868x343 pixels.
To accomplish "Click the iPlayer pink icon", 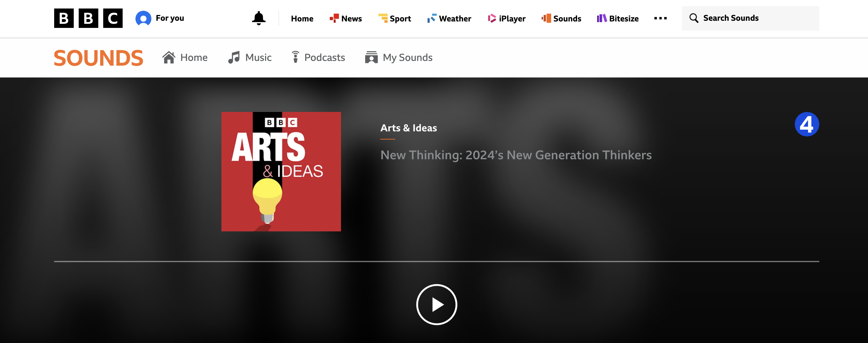I will [x=492, y=18].
